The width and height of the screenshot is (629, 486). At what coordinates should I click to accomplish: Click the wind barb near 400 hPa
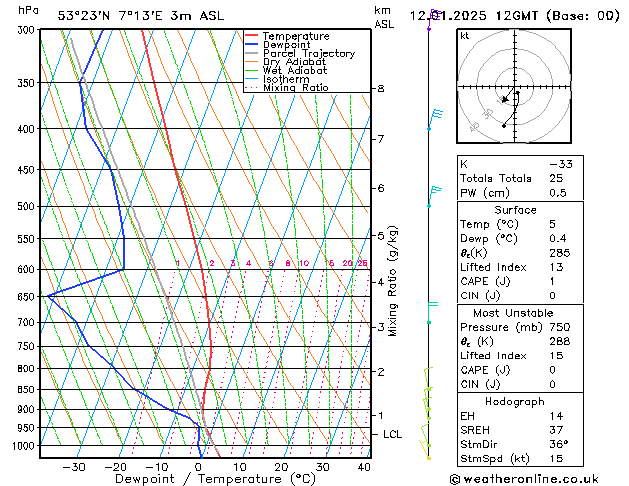click(x=434, y=118)
